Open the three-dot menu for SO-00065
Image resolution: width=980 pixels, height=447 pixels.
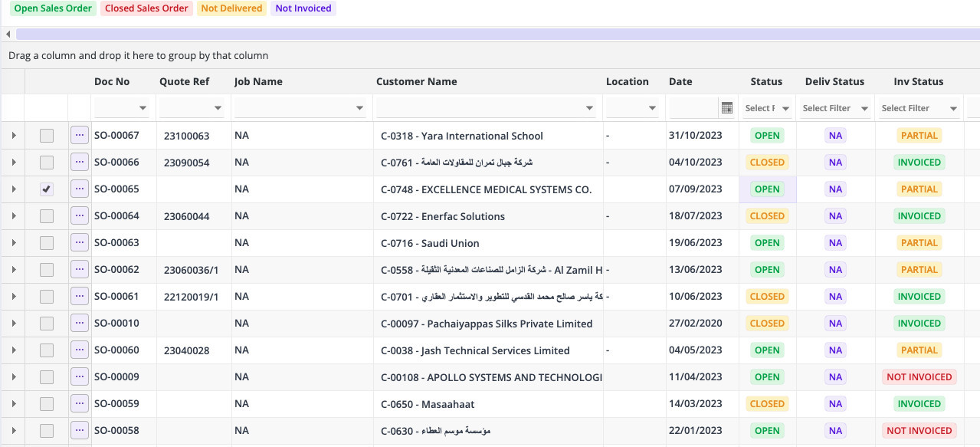click(80, 189)
